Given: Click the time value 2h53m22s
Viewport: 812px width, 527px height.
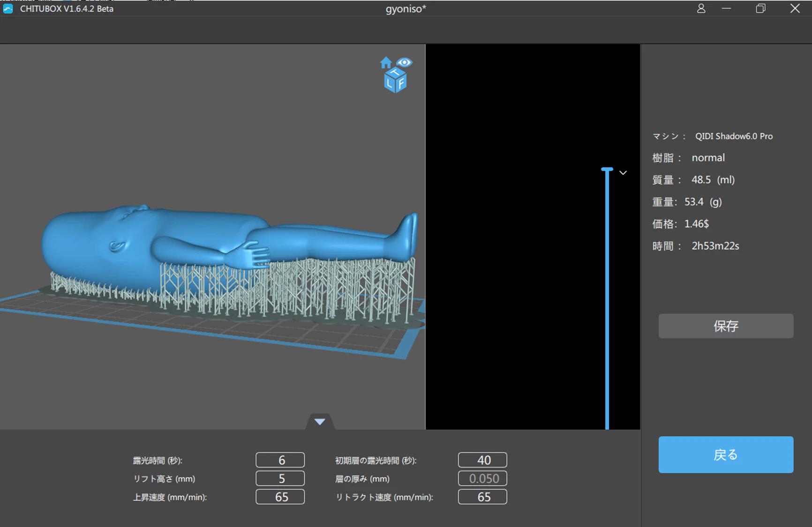Looking at the screenshot, I should [x=715, y=246].
